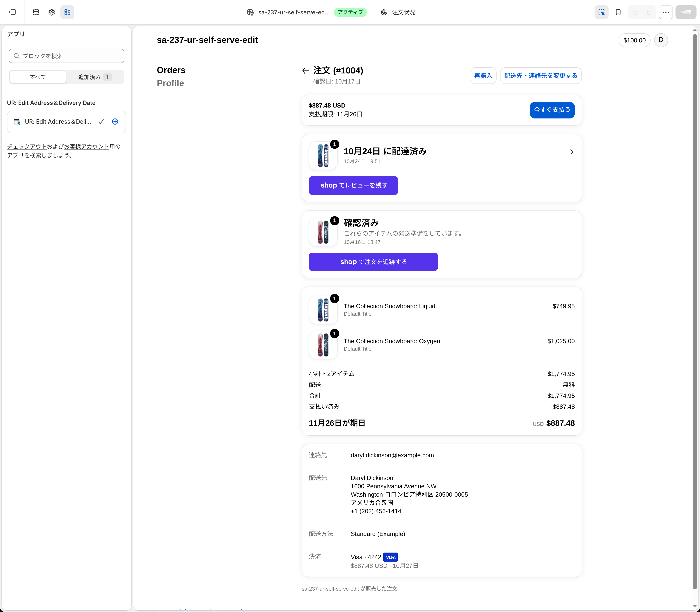This screenshot has width=700, height=612.
Task: Select the 追加済み tab
Action: (95, 77)
